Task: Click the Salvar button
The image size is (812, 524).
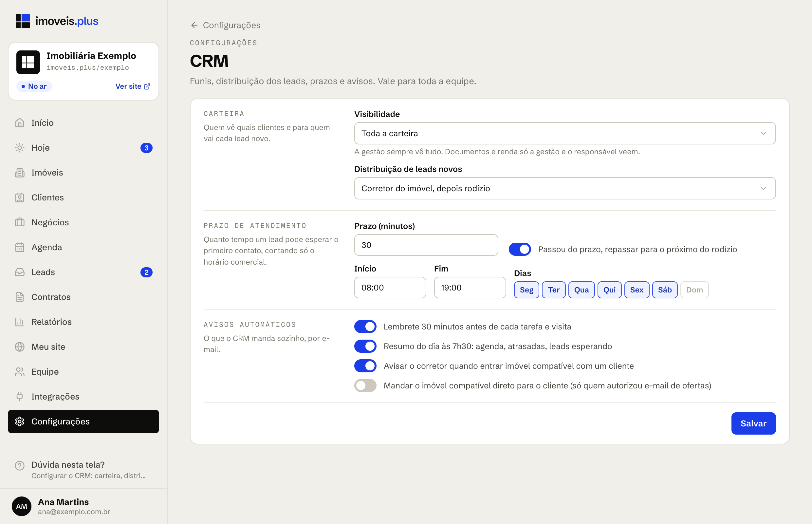Action: [753, 424]
